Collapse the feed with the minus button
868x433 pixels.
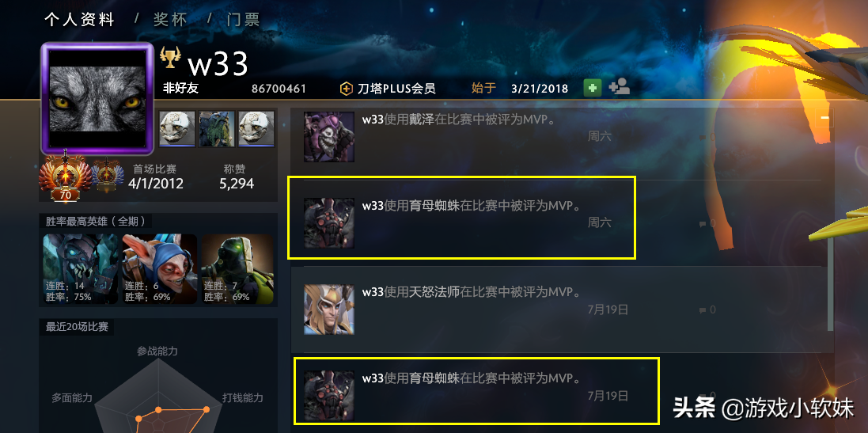click(x=824, y=118)
